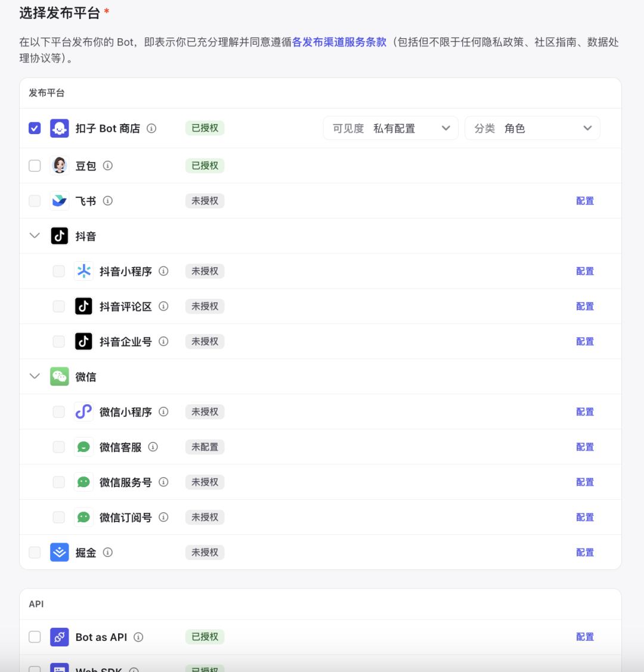Click the 抖音企业号 icon
This screenshot has width=644, height=672.
tap(83, 341)
